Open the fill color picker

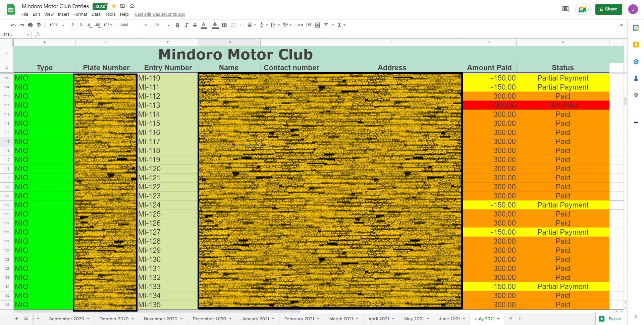pos(215,25)
